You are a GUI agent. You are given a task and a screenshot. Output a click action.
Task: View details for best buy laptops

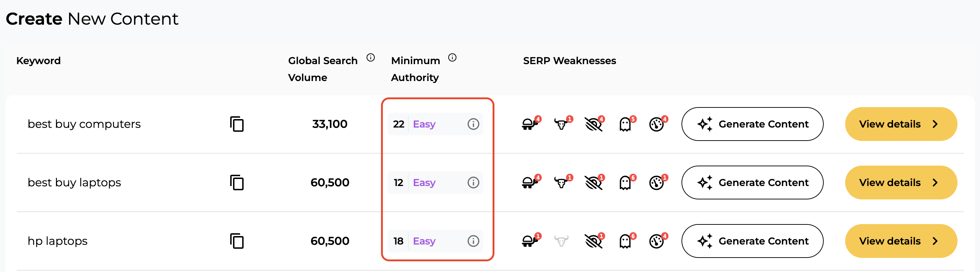click(900, 183)
